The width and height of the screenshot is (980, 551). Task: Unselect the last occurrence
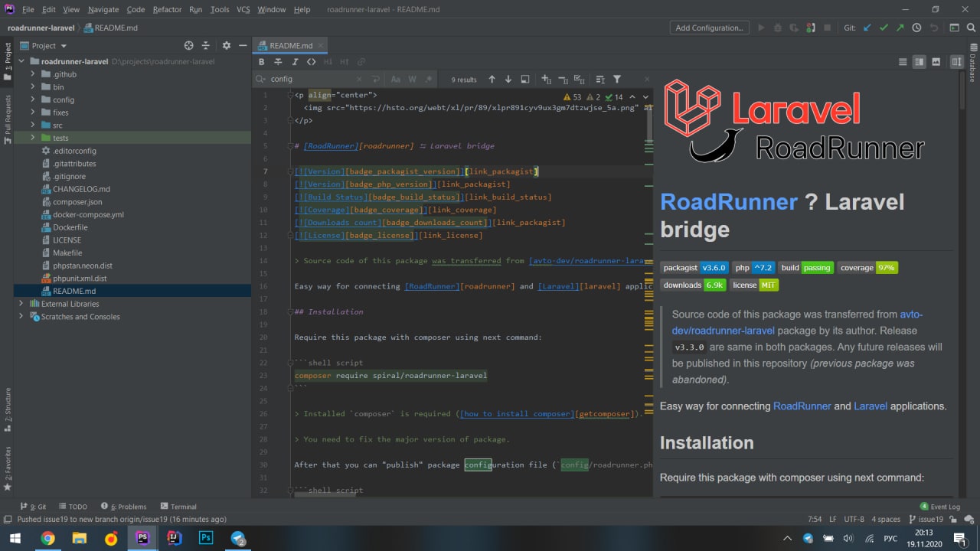click(x=563, y=79)
